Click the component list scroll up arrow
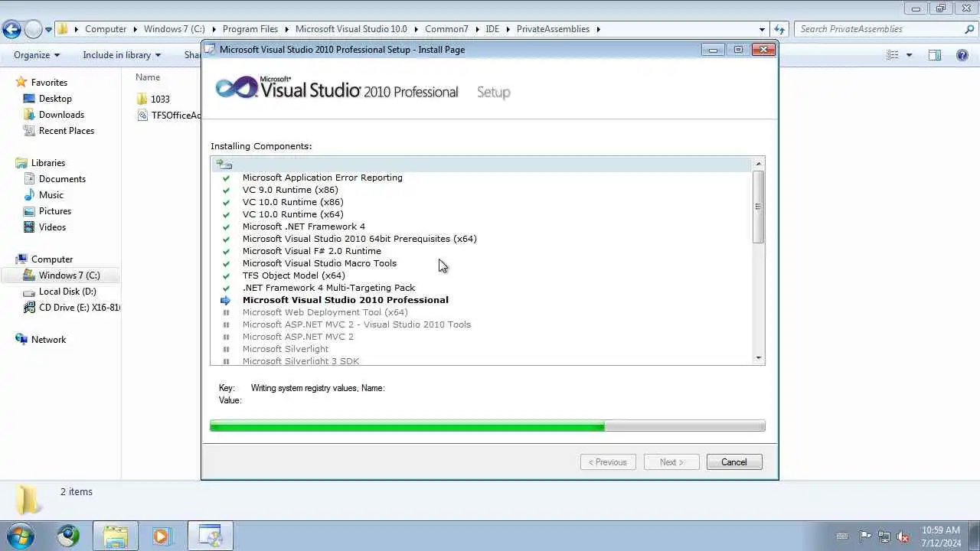This screenshot has height=551, width=980. coord(759,164)
